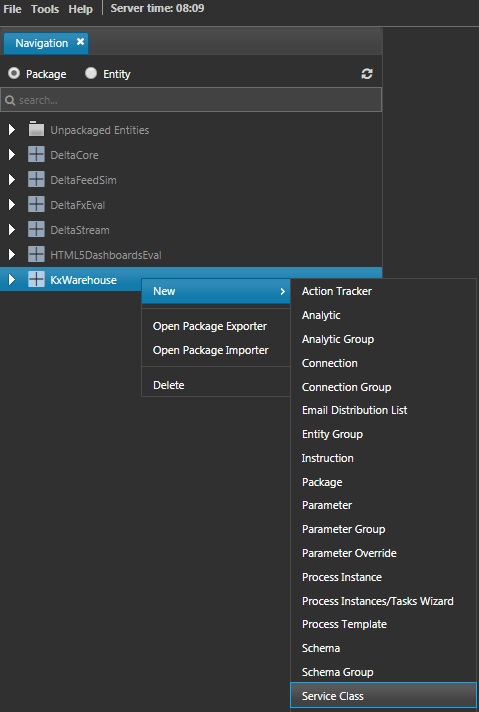Click the KxWarehouse package icon
Viewport: 479px width, 712px height.
tap(36, 280)
